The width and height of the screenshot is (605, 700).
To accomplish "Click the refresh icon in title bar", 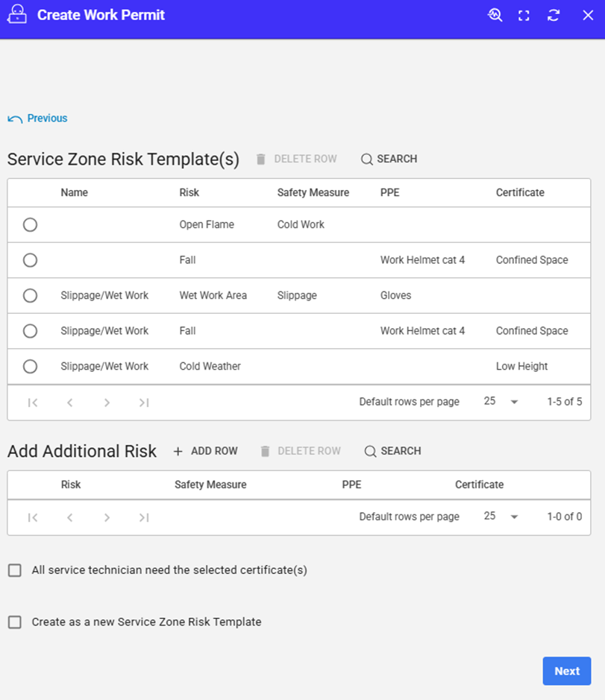I will [554, 15].
